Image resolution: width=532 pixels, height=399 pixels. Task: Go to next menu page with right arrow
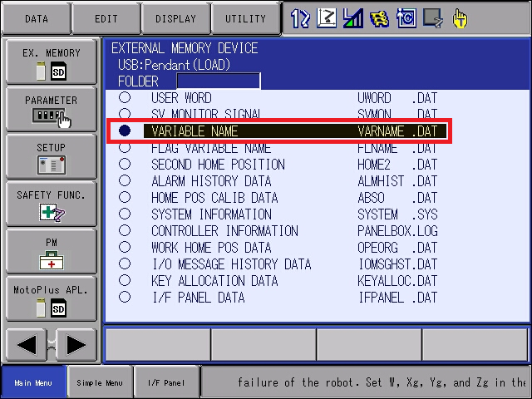point(76,345)
